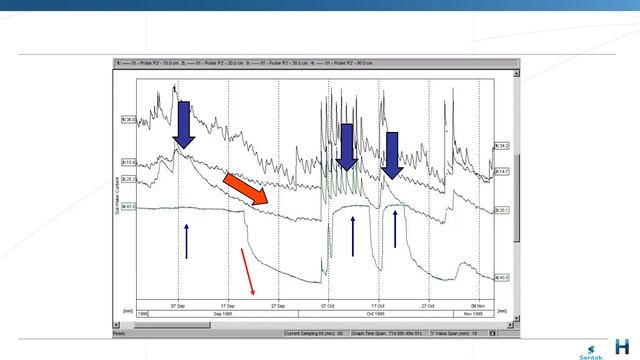
Task: Click the Ready status bar text
Action: (x=119, y=333)
